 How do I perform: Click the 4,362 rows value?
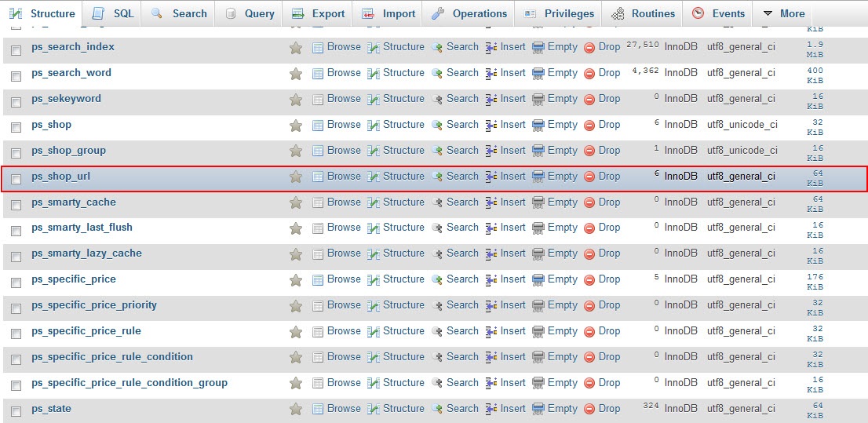click(647, 71)
